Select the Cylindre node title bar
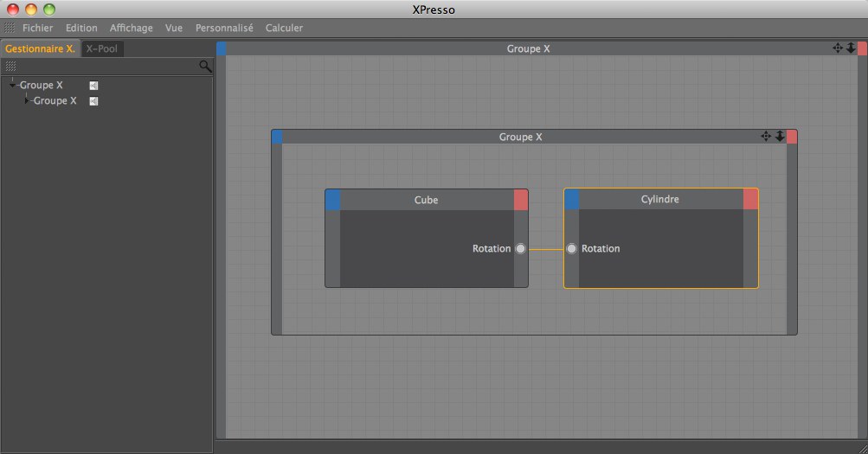The width and height of the screenshot is (868, 454). pos(659,200)
